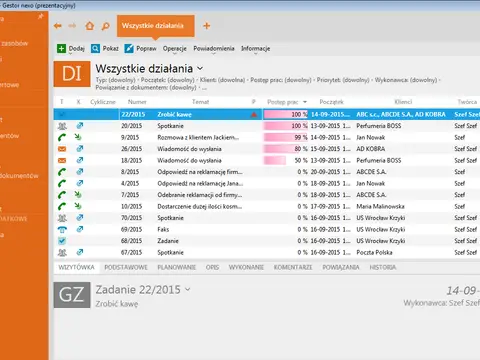Open the PLANOWANIE tab
Screen dimensions: 480x360
[x=177, y=267]
